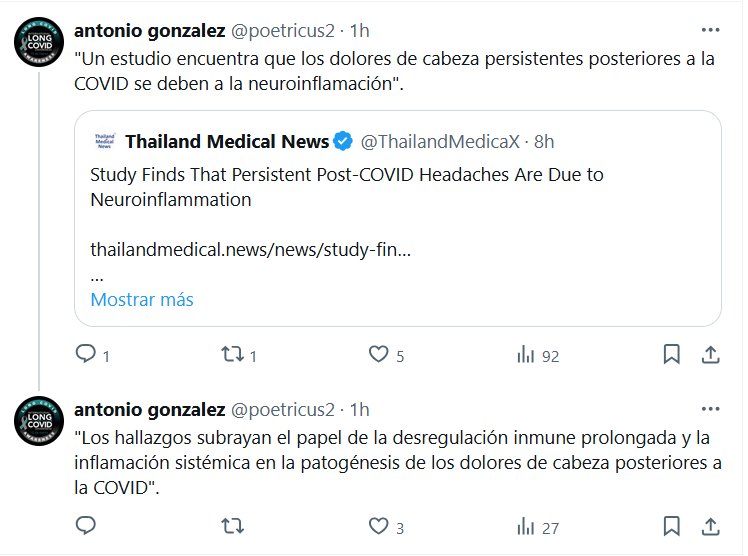Open more options on second tweet
Screen dimensions: 748x556
(x=709, y=409)
